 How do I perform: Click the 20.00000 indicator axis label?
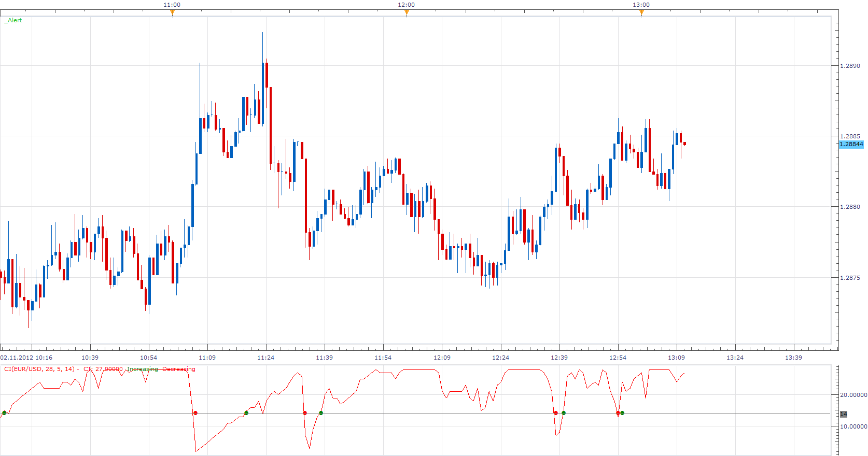pos(853,395)
